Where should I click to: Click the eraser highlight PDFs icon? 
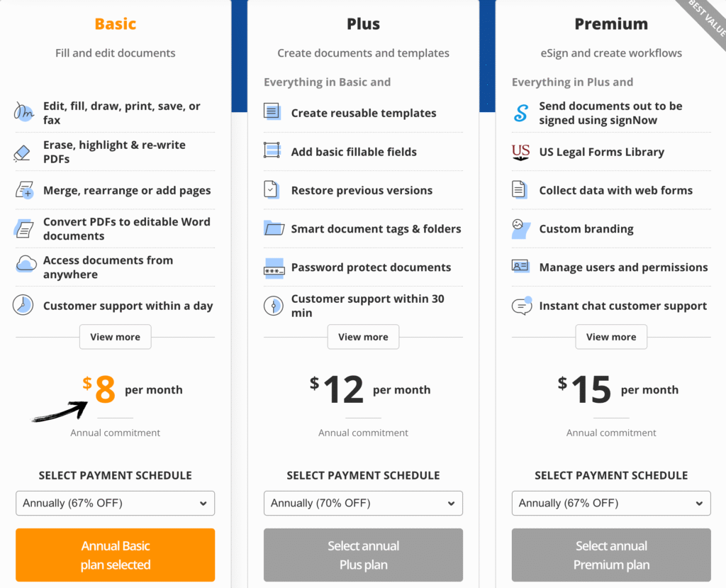click(x=23, y=152)
